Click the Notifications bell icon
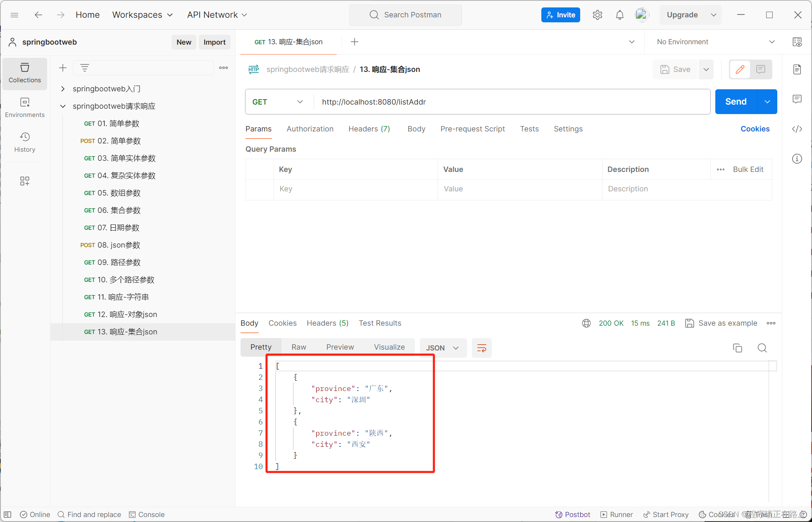This screenshot has height=522, width=812. pyautogui.click(x=619, y=15)
